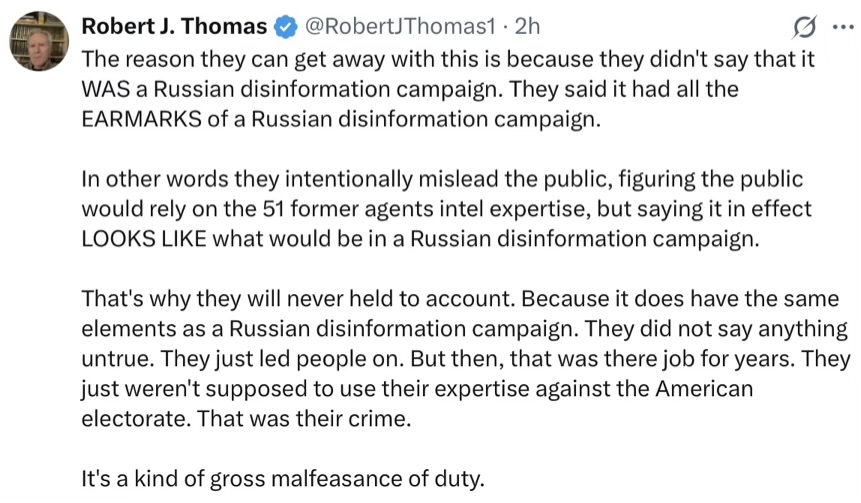The height and width of the screenshot is (503, 861).
Task: Click the sentence "They just led people on."
Action: point(283,359)
